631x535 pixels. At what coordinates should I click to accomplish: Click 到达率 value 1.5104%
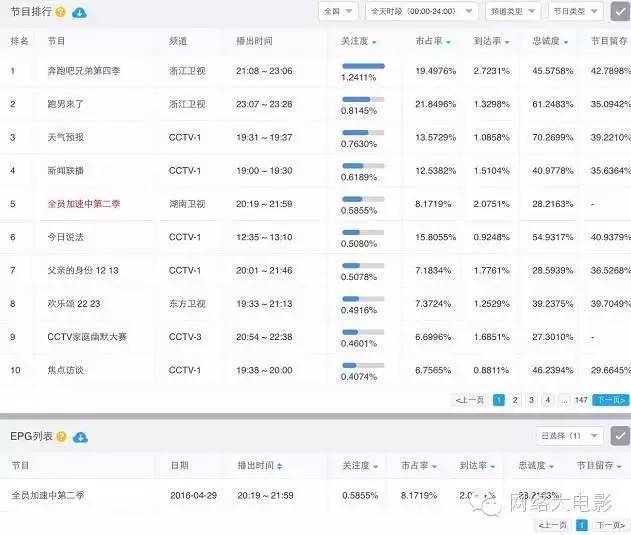click(491, 171)
